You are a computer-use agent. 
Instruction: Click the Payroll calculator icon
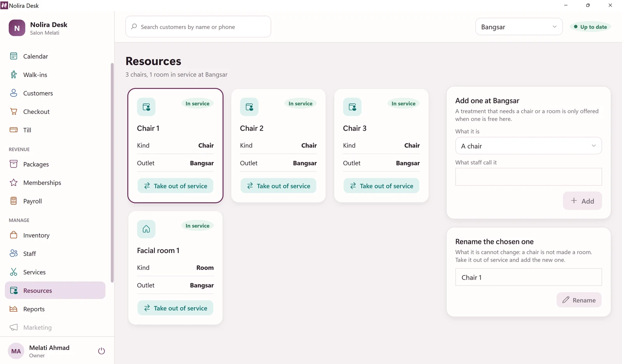[x=14, y=201]
